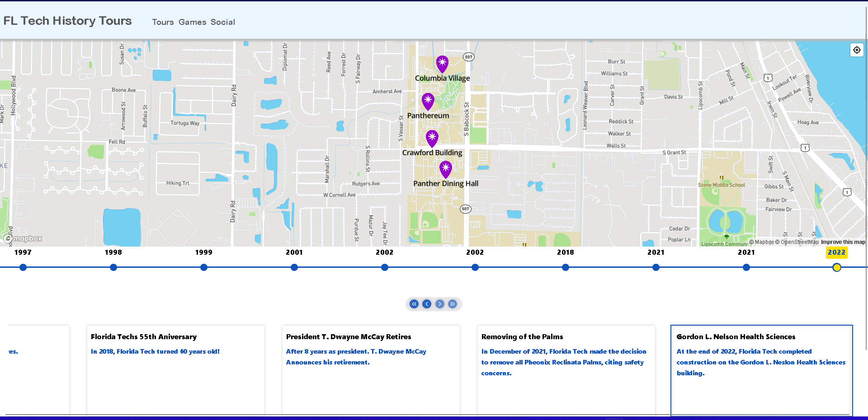Click the Stone Middle School map label

tap(722, 185)
